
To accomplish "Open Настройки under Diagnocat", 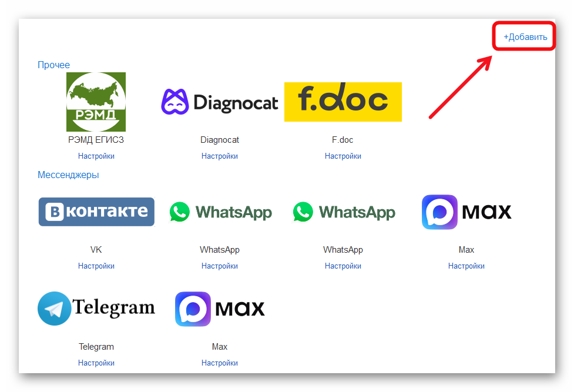I will pyautogui.click(x=220, y=156).
